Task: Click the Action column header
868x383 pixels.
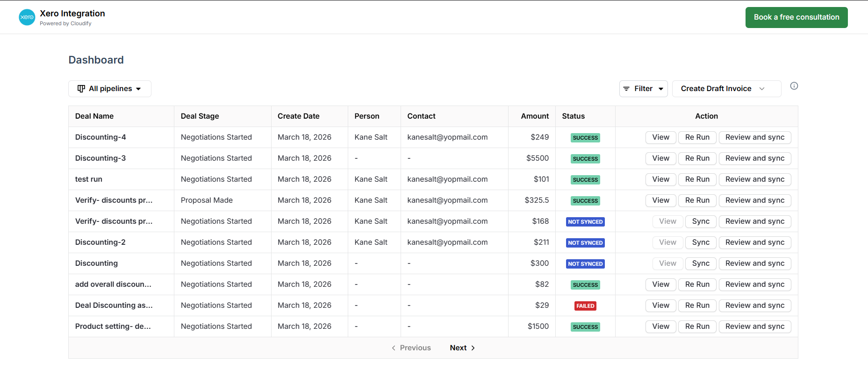Action: click(x=706, y=116)
